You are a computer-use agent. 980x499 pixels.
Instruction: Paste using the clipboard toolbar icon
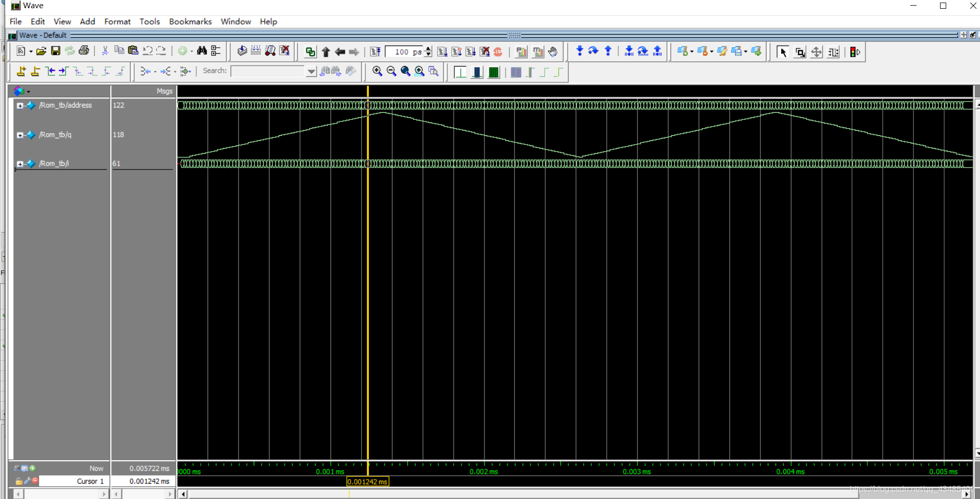pyautogui.click(x=133, y=51)
